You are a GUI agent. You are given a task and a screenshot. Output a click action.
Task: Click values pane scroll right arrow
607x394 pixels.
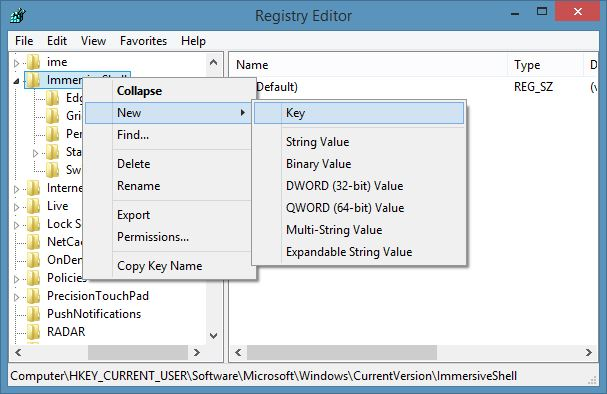pyautogui.click(x=589, y=352)
